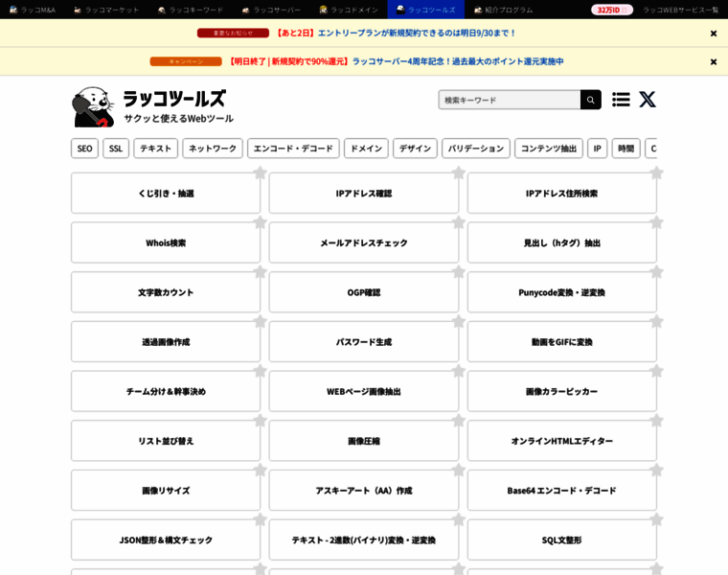Image resolution: width=728 pixels, height=575 pixels.
Task: Filter by the テキスト category tag
Action: [x=155, y=149]
